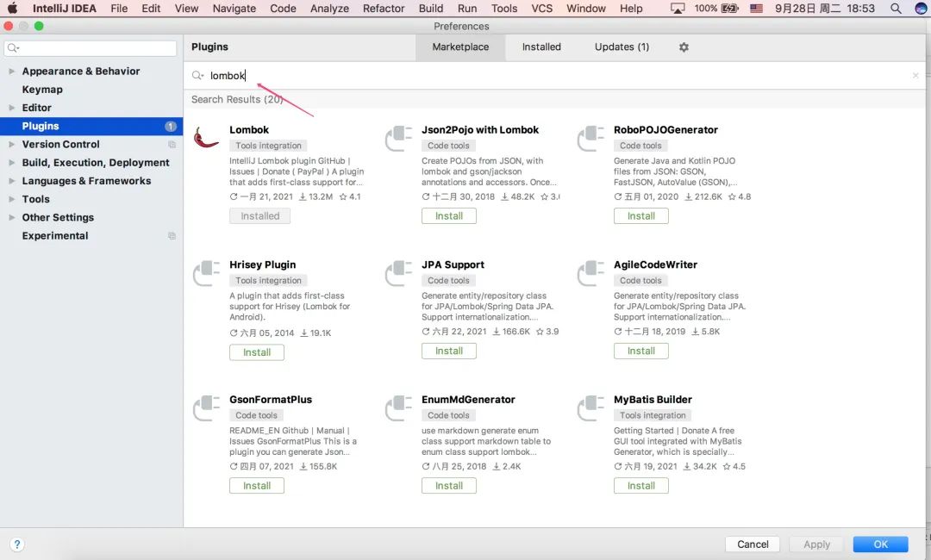Screen dimensions: 931x560
Task: Open the plugins gear settings icon
Action: (x=684, y=47)
